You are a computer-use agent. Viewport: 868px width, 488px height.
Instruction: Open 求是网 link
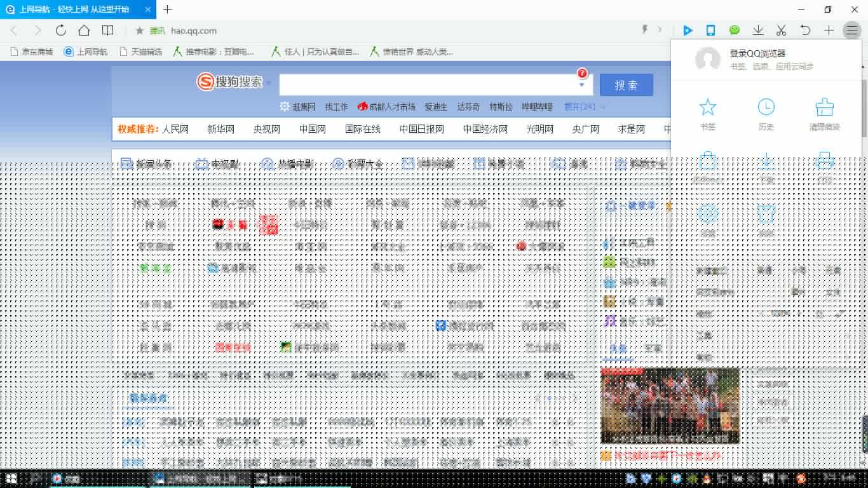click(x=632, y=129)
